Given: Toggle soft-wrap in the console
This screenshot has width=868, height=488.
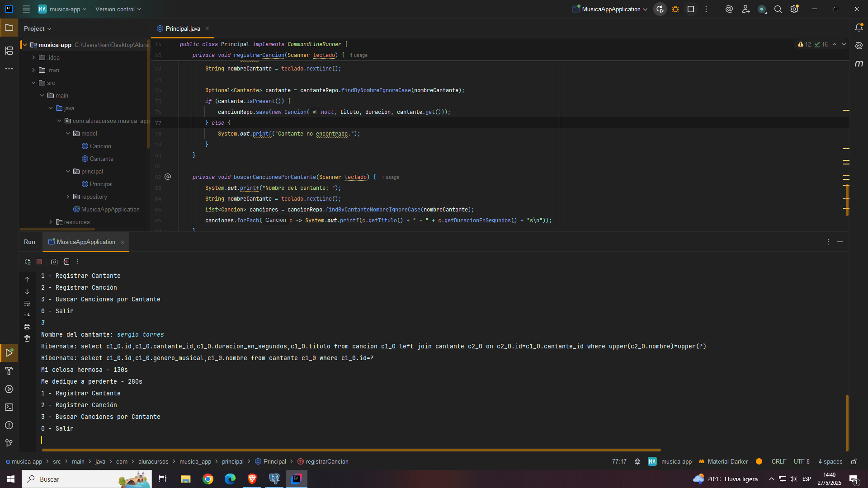Looking at the screenshot, I should click(27, 303).
